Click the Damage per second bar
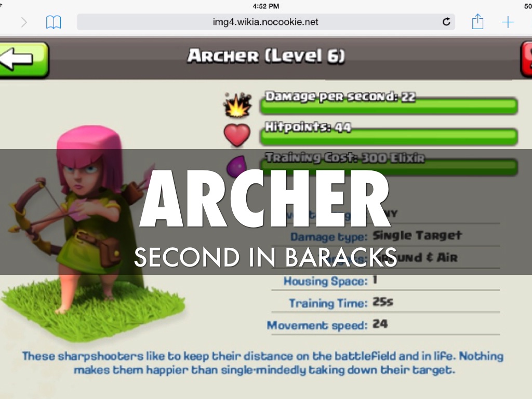The width and height of the screenshot is (532, 399). pyautogui.click(x=389, y=105)
